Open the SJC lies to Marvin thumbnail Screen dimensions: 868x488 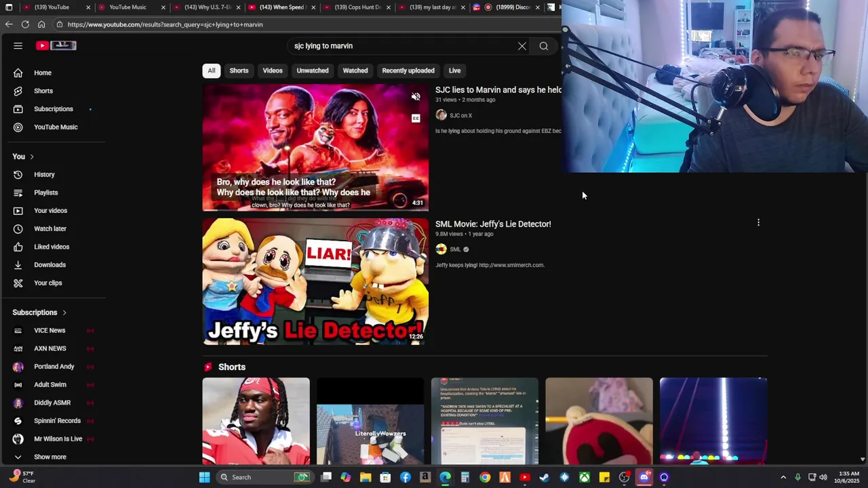(315, 147)
